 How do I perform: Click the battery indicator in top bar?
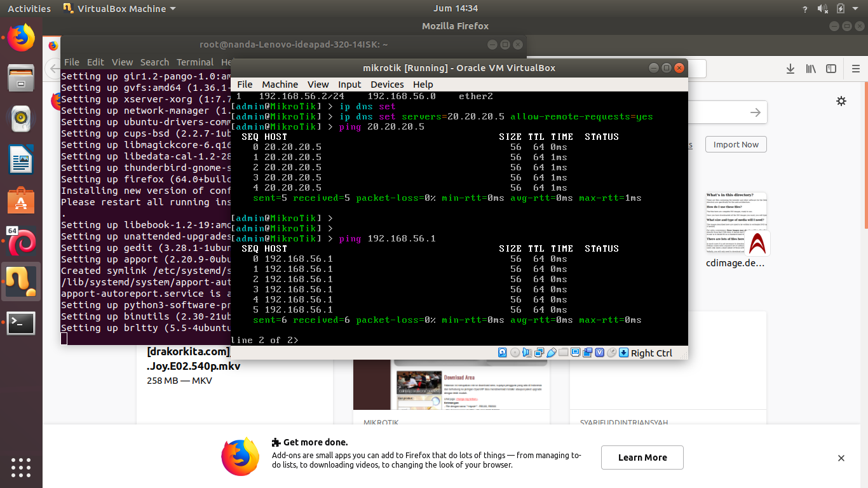pos(841,9)
